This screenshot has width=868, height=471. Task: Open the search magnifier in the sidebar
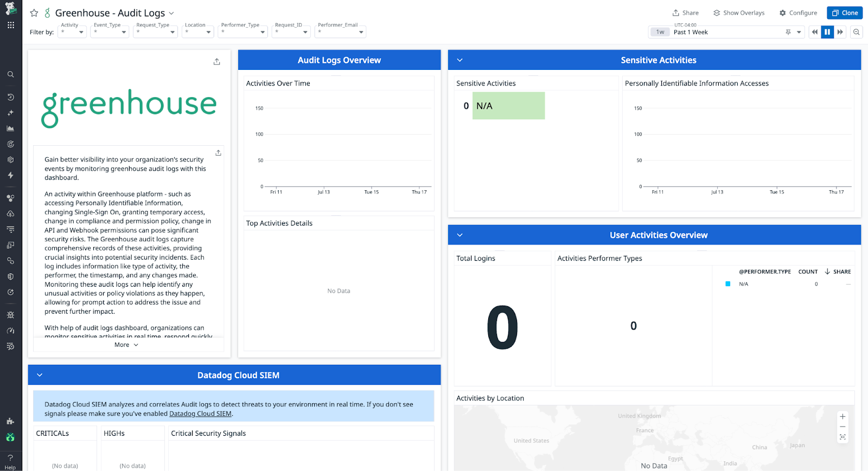click(10, 74)
